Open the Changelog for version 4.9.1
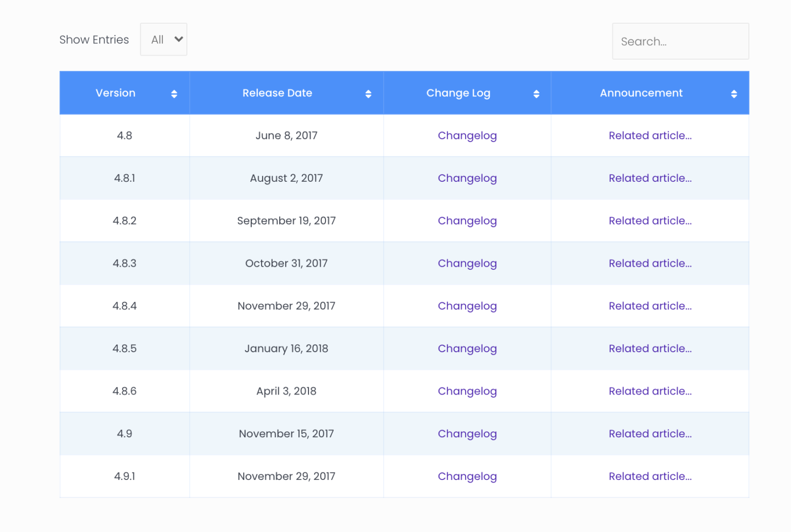This screenshot has width=791, height=532. (467, 476)
